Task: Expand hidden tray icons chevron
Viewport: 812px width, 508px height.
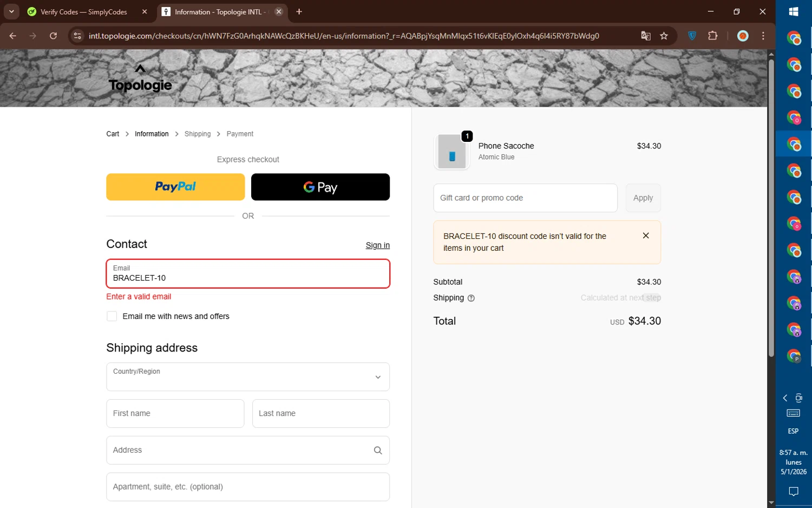Action: [785, 398]
